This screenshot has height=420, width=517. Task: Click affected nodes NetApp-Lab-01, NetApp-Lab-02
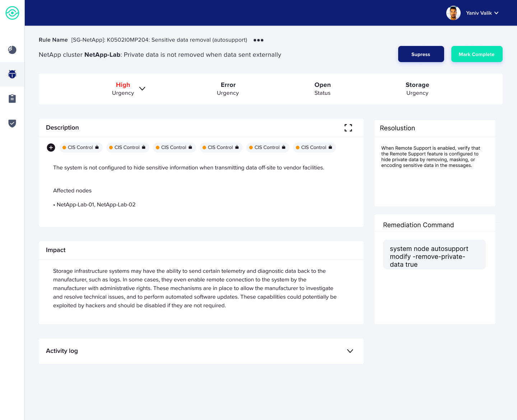pyautogui.click(x=96, y=205)
